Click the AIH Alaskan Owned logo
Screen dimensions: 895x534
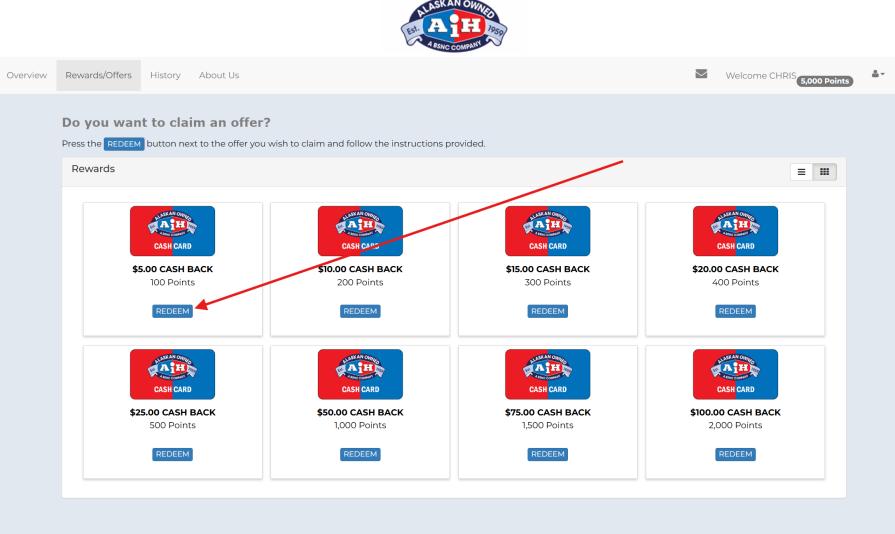pos(454,26)
